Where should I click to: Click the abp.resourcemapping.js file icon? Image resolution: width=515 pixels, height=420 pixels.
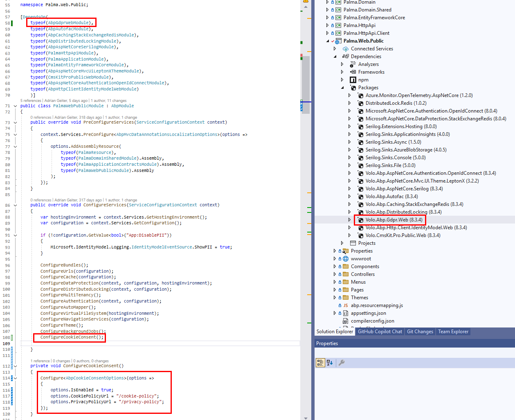tap(346, 305)
